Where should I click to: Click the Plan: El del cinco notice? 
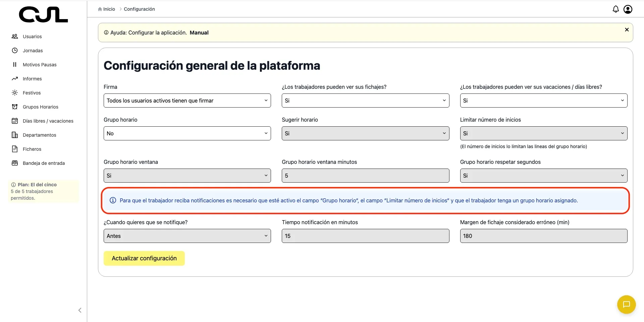point(44,191)
